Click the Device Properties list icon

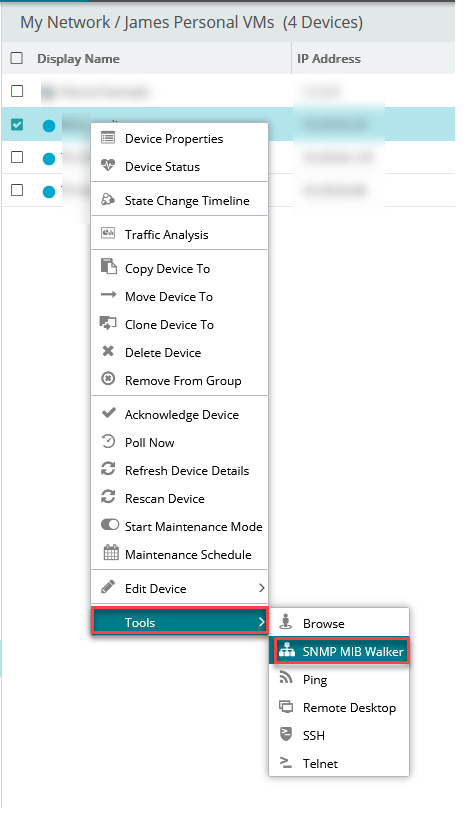click(x=108, y=138)
